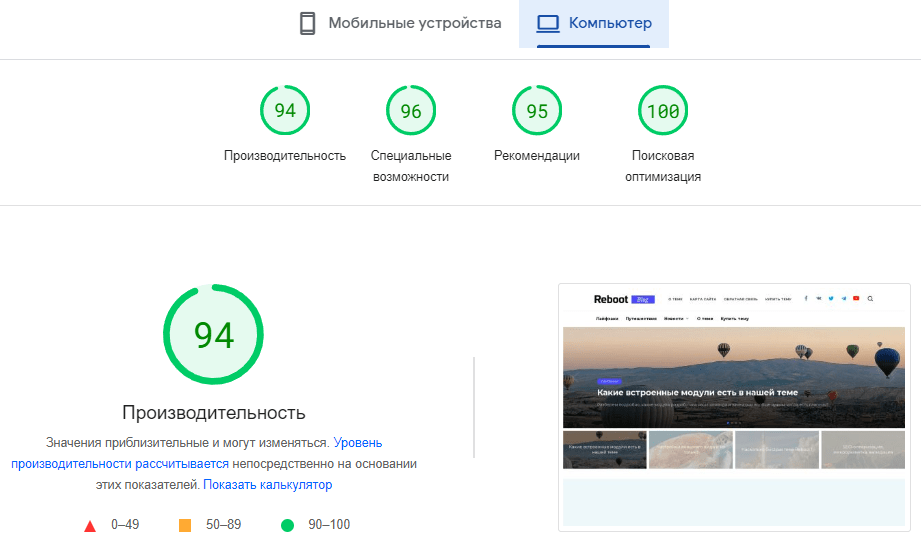This screenshot has height=541, width=921.
Task: Open the Производительность score gauge 94 at top
Action: click(x=285, y=110)
